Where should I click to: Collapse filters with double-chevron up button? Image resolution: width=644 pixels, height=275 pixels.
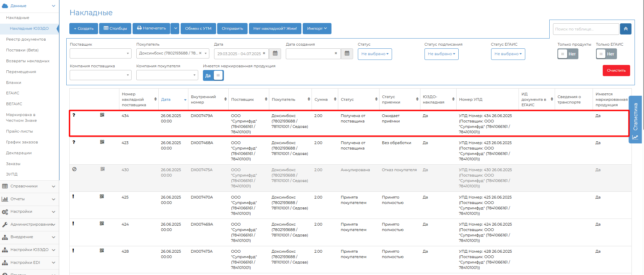coord(625,29)
